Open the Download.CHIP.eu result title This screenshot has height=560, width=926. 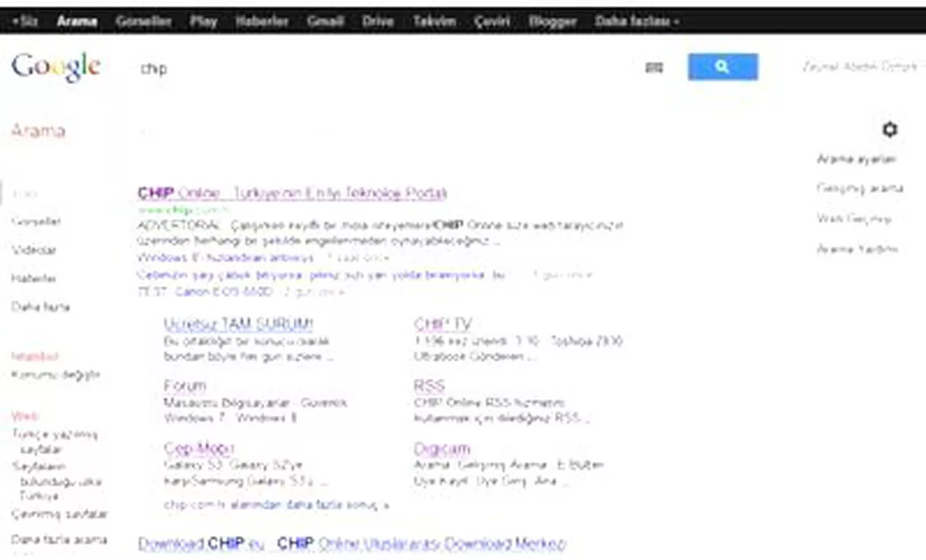point(351,544)
